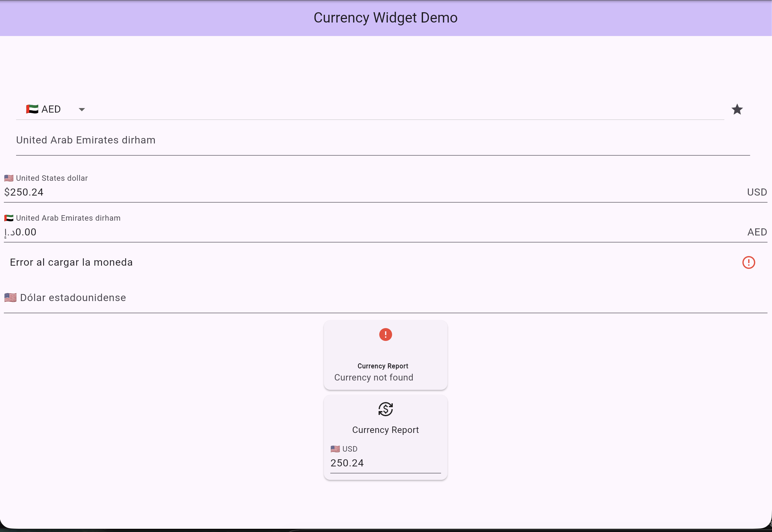
Task: Click the red outlined error icon
Action: [748, 262]
